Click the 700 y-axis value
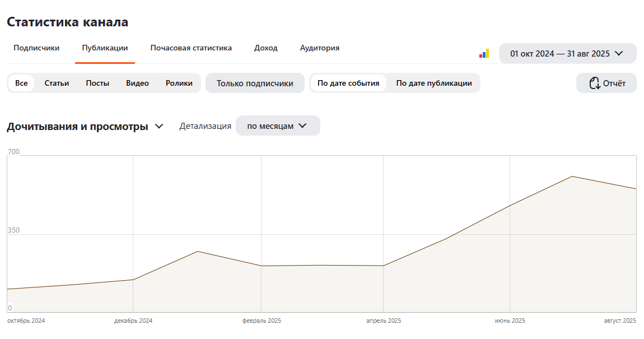644x339 pixels. click(13, 152)
